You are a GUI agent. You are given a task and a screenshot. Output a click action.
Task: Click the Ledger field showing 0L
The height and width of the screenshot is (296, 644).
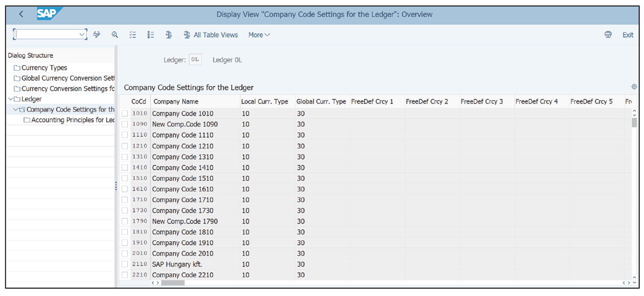click(x=195, y=60)
